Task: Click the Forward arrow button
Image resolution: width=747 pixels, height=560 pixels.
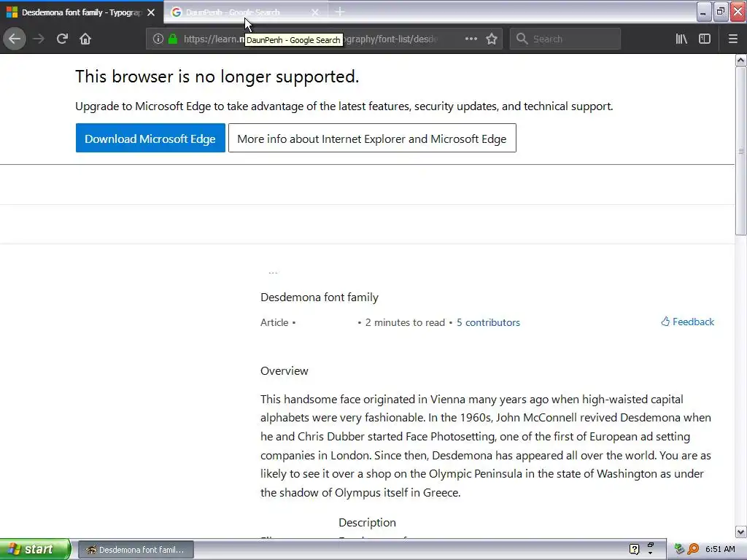Action: (x=39, y=39)
